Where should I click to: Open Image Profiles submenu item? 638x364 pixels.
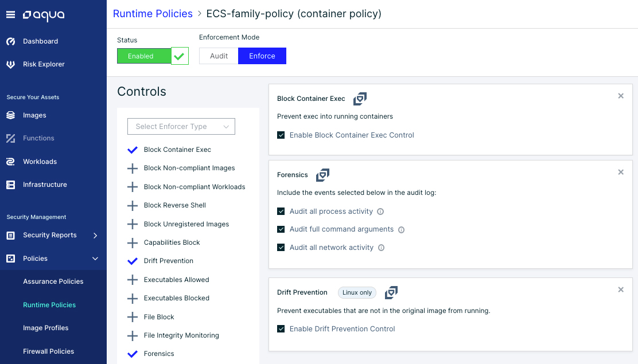tap(45, 328)
